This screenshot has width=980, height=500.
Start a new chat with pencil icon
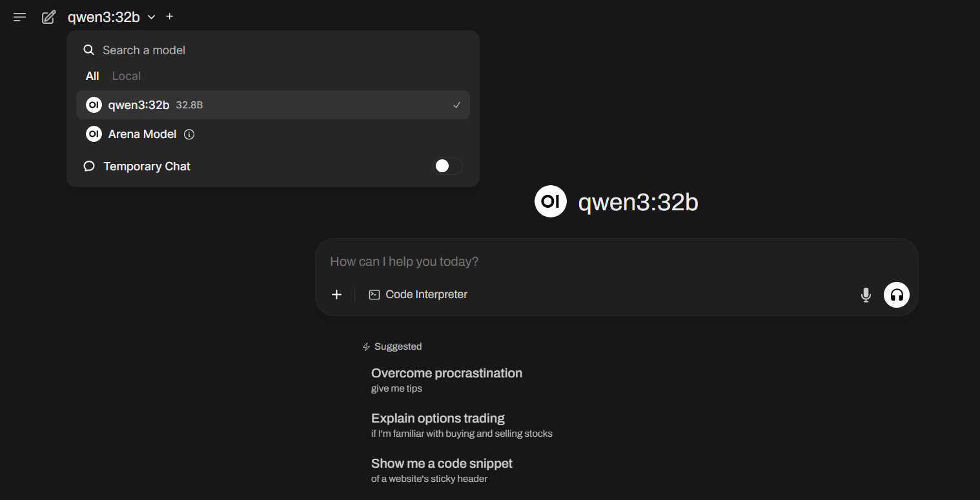click(x=48, y=17)
